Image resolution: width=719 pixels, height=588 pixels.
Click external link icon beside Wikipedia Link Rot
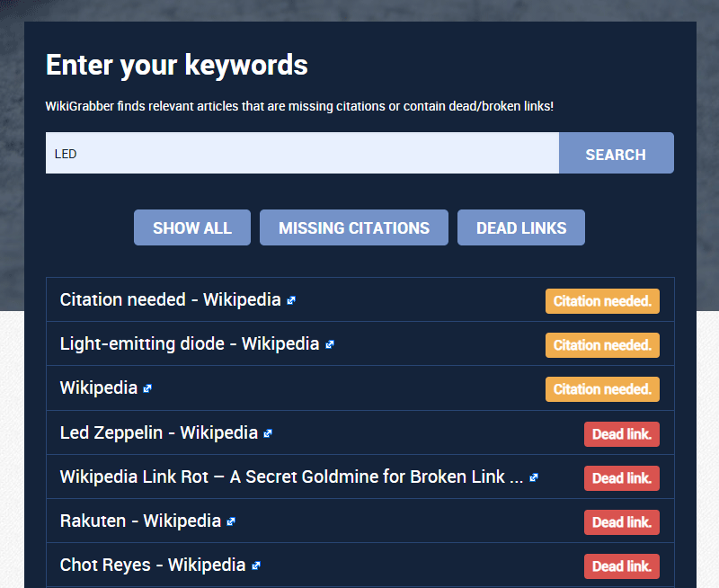click(x=534, y=477)
